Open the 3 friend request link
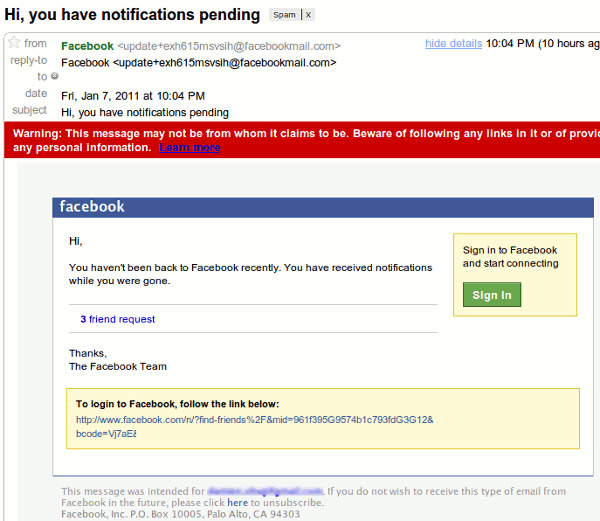The width and height of the screenshot is (600, 521). [x=118, y=319]
